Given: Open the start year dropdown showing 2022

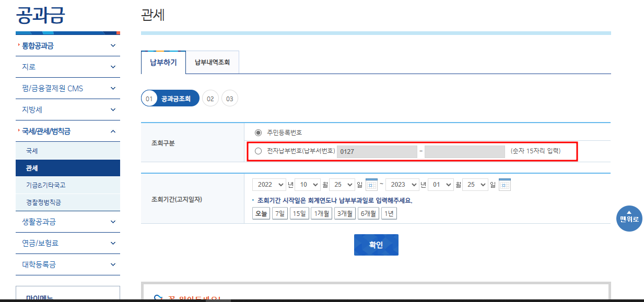Looking at the screenshot, I should [269, 185].
